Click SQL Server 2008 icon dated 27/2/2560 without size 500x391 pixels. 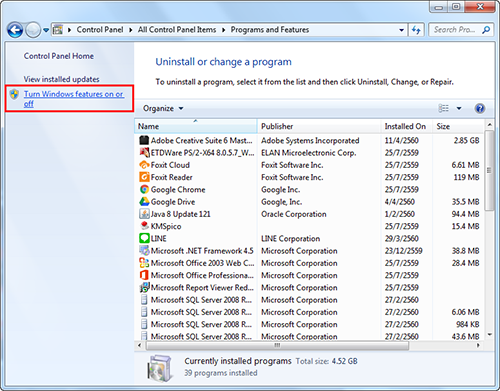click(144, 300)
